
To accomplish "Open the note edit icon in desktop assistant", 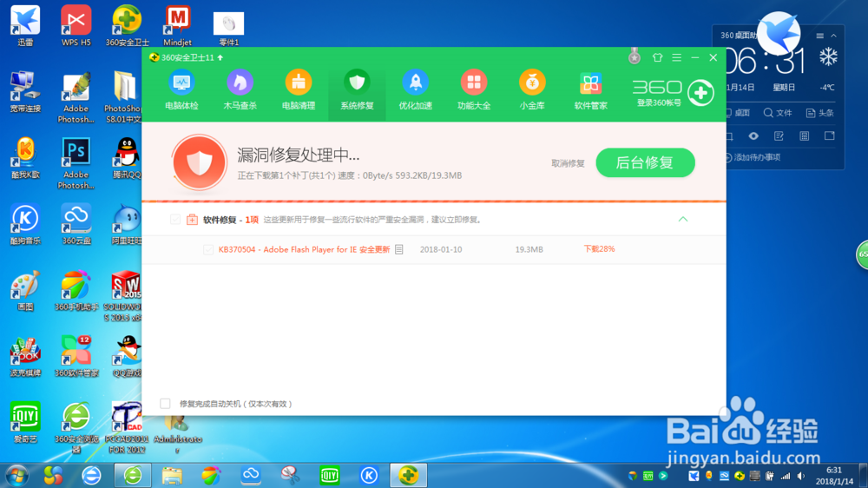I will point(779,136).
